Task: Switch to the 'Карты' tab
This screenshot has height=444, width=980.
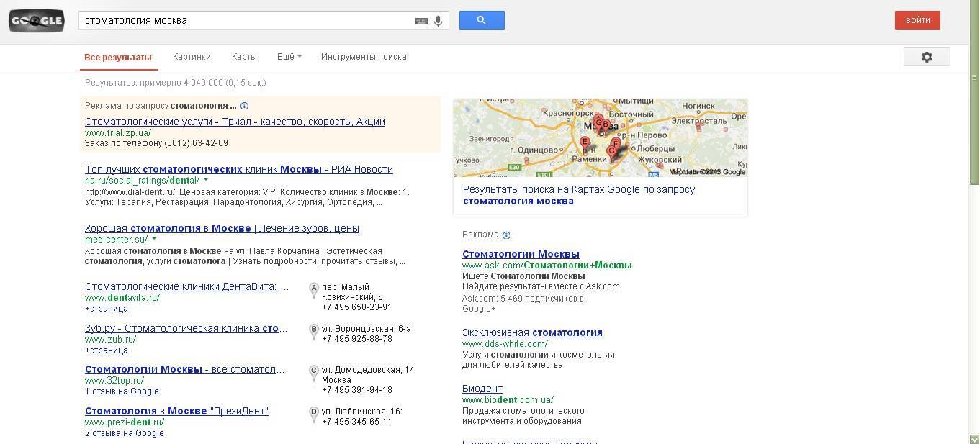Action: click(x=244, y=57)
